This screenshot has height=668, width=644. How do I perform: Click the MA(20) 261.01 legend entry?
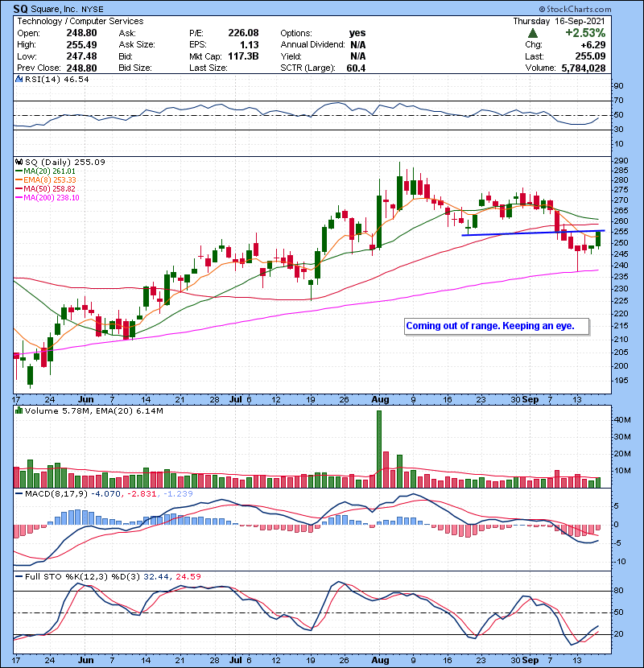(x=46, y=171)
